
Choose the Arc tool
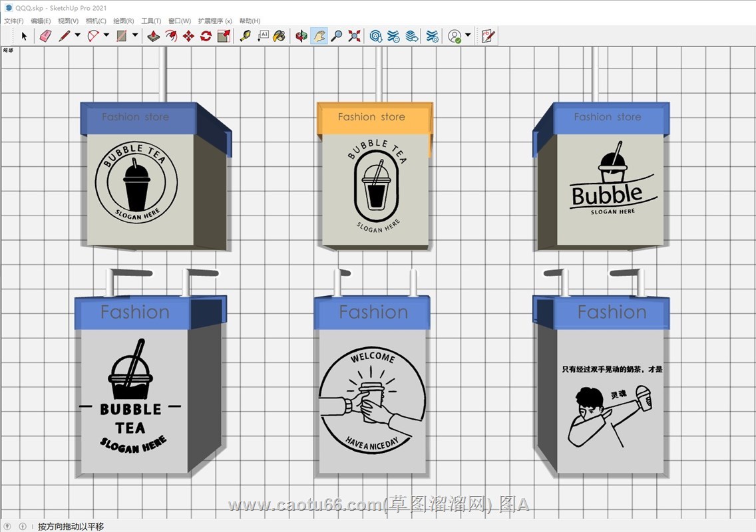(x=93, y=36)
